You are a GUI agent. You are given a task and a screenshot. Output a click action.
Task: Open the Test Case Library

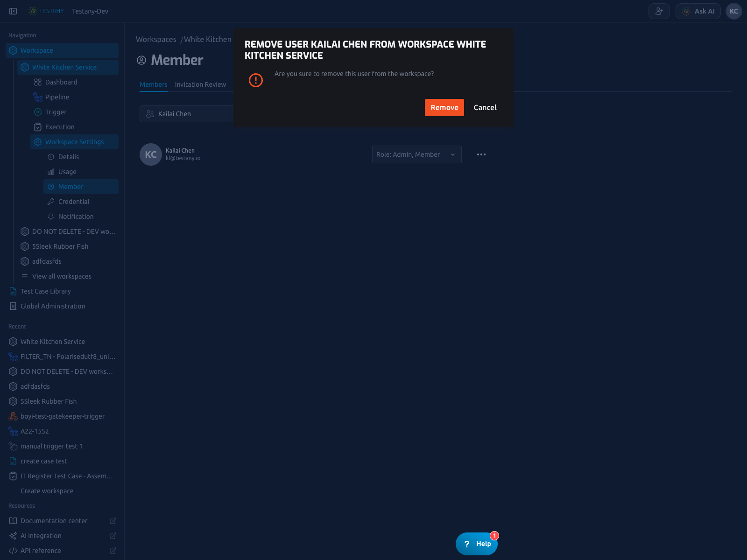click(62, 291)
